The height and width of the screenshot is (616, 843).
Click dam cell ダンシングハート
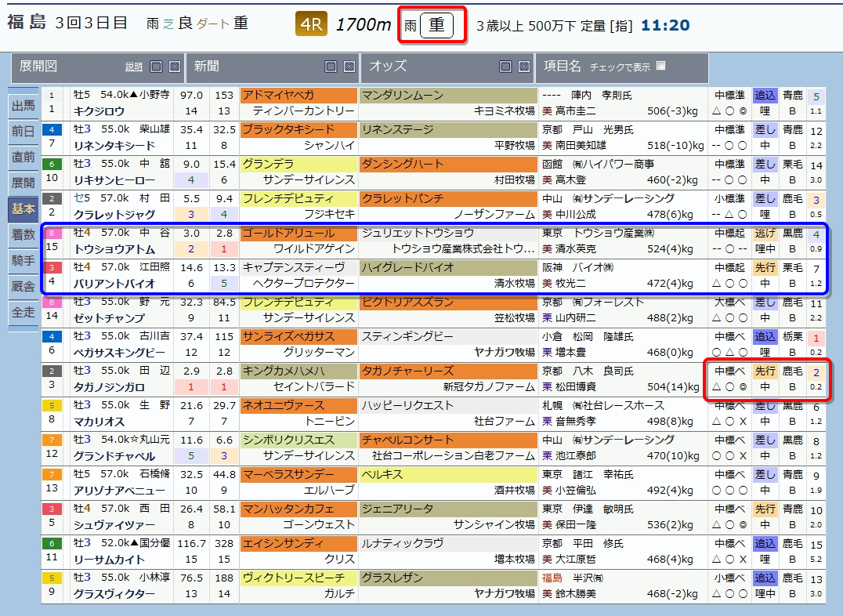click(448, 164)
